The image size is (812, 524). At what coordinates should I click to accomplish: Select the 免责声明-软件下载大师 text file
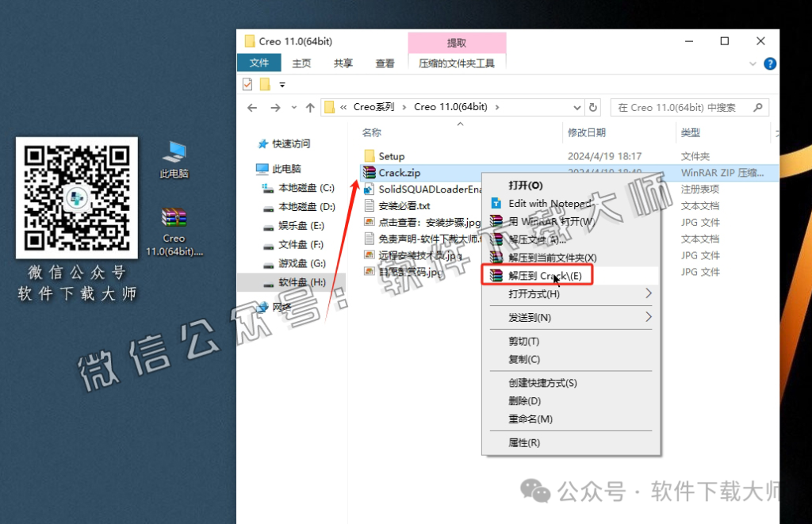point(422,239)
